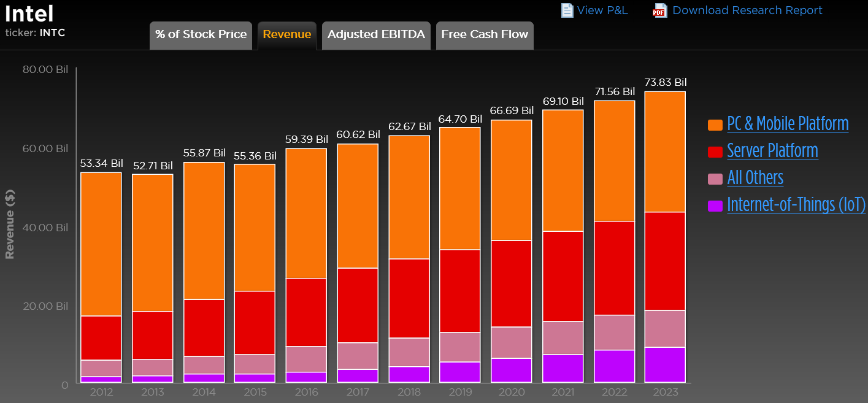Viewport: 868px width, 403px height.
Task: Click the 62.67 Bil total label
Action: tap(410, 127)
